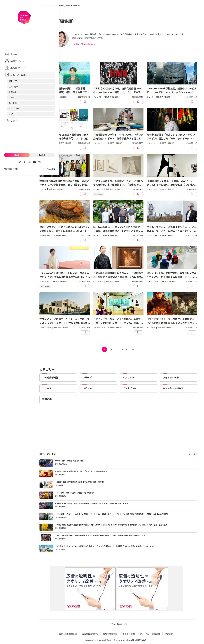204x644 pixels.
Task: Open the レビュー category button
Action: pyautogui.click(x=98, y=388)
